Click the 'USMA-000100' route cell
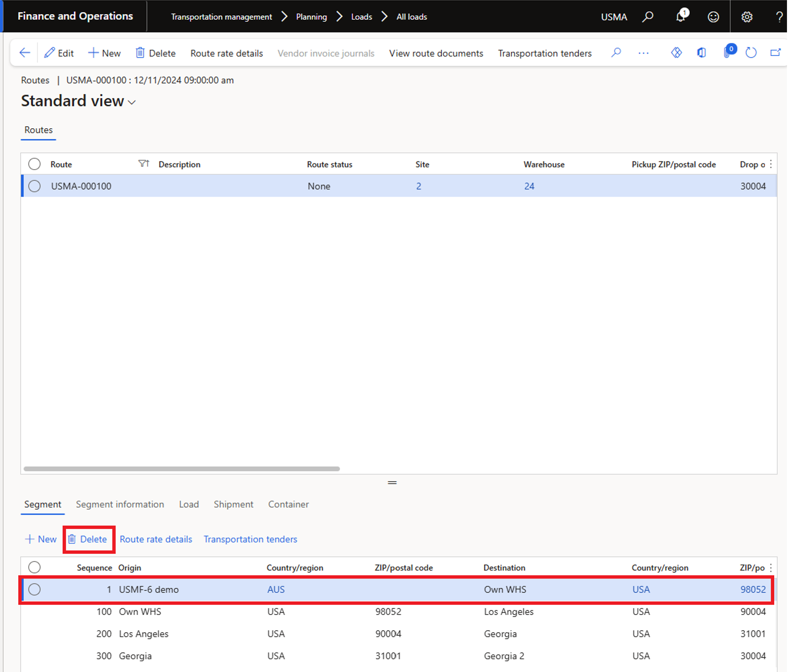788x672 pixels. click(81, 186)
